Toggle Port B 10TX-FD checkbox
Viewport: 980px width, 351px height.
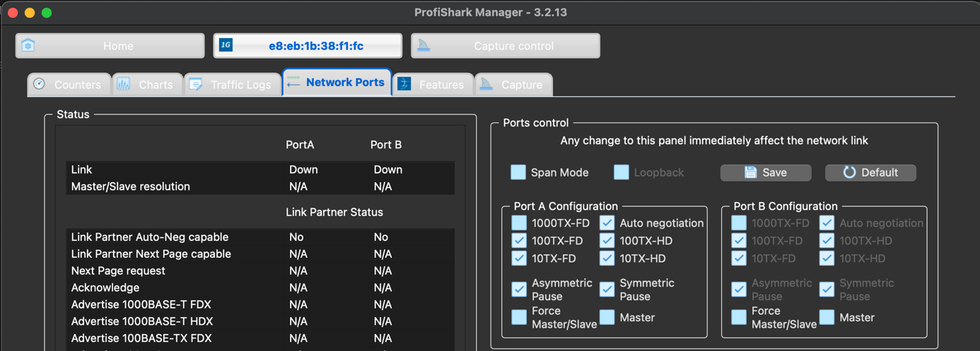(739, 258)
